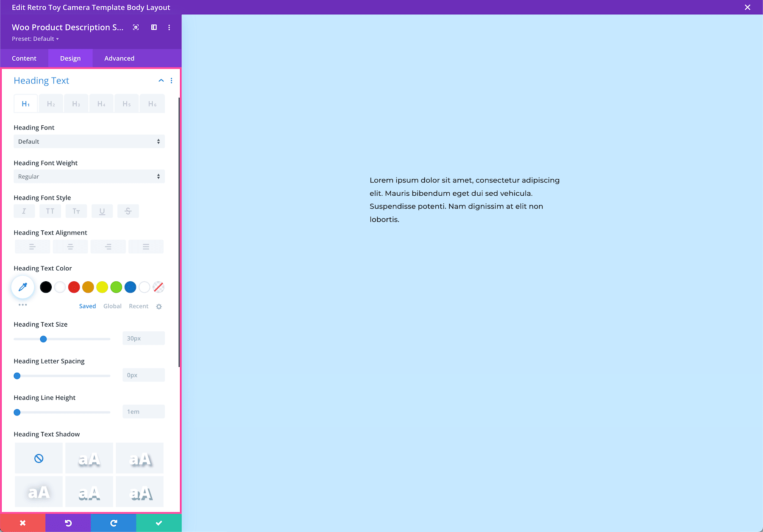Select center heading text alignment
The width and height of the screenshot is (763, 532).
click(x=70, y=247)
